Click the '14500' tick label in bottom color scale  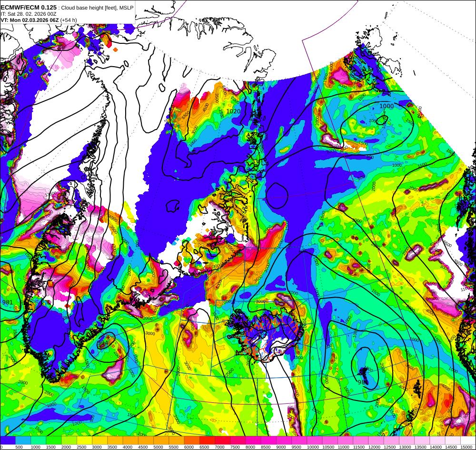451,447
